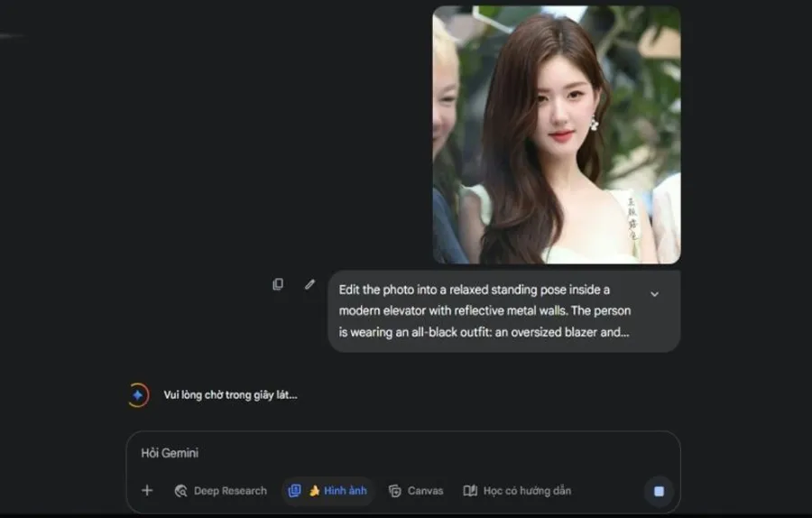Click the plus icon to add files

147,490
